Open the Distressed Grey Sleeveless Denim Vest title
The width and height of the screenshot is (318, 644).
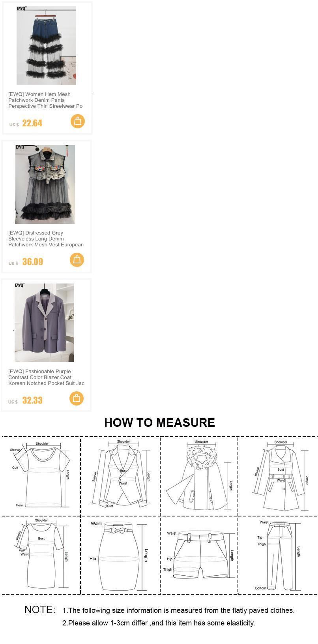pos(46,239)
